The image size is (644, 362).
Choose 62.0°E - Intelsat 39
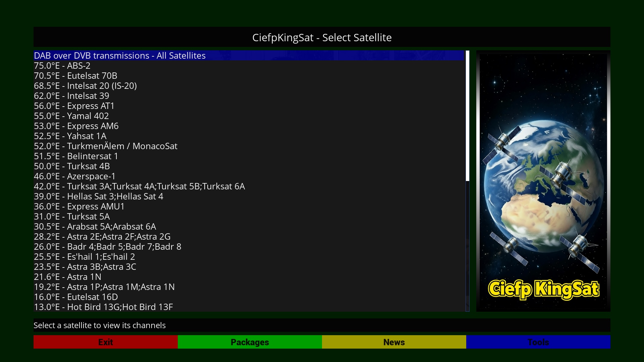tap(249, 96)
